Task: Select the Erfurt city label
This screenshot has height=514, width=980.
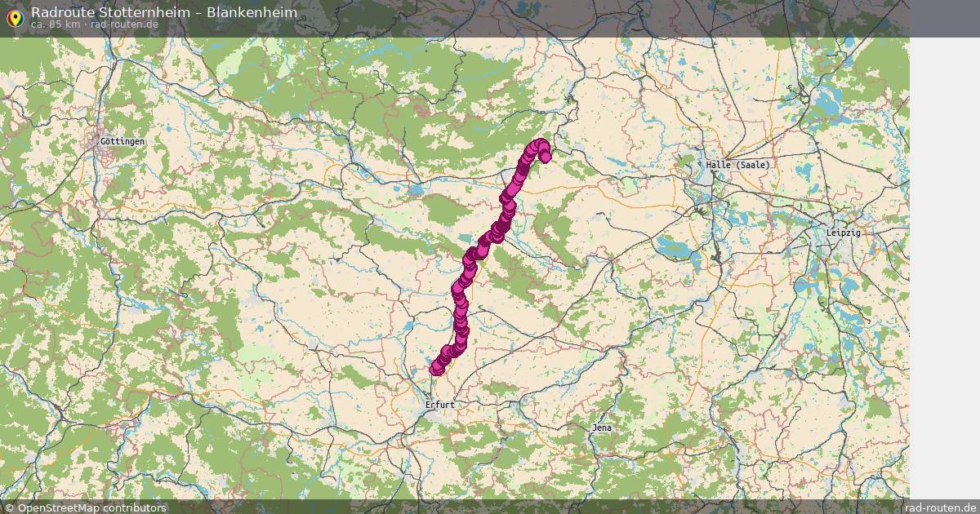Action: click(439, 405)
